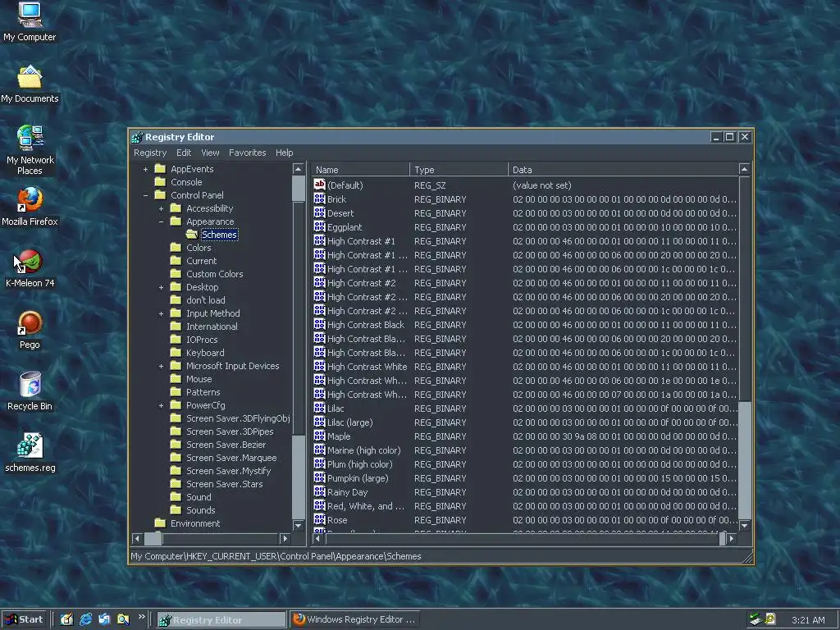Select the Marine (high color) value
Image resolution: width=840 pixels, height=630 pixels.
tap(363, 450)
